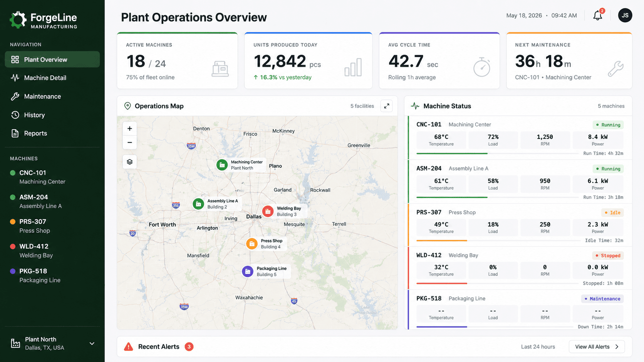Expand the Operations Map to fullscreen
This screenshot has width=644, height=362.
pyautogui.click(x=386, y=106)
